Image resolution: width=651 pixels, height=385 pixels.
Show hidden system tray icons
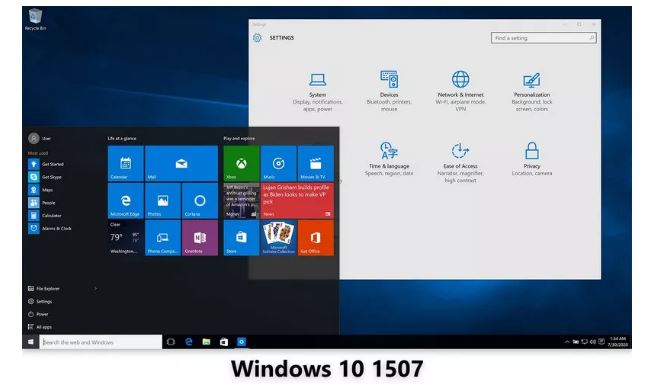(567, 342)
